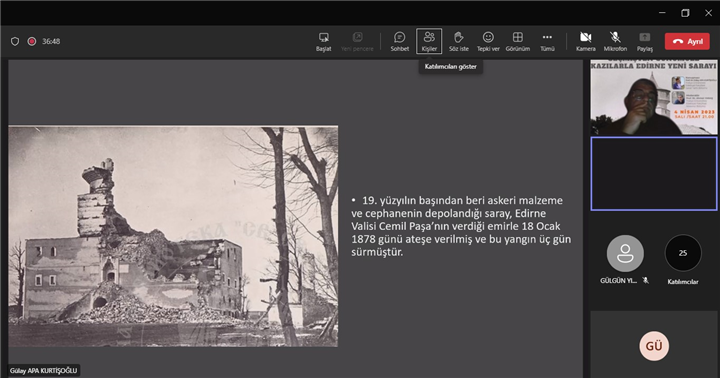Click the GÜ initials avatar tile

click(x=654, y=346)
